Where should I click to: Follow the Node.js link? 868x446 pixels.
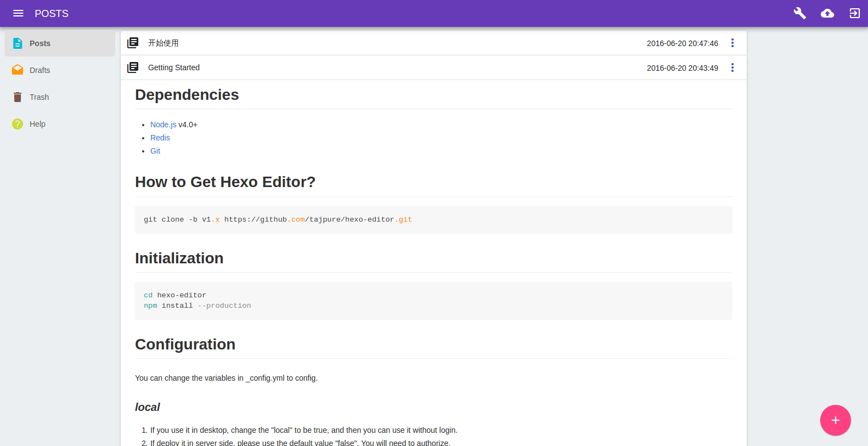click(x=163, y=125)
